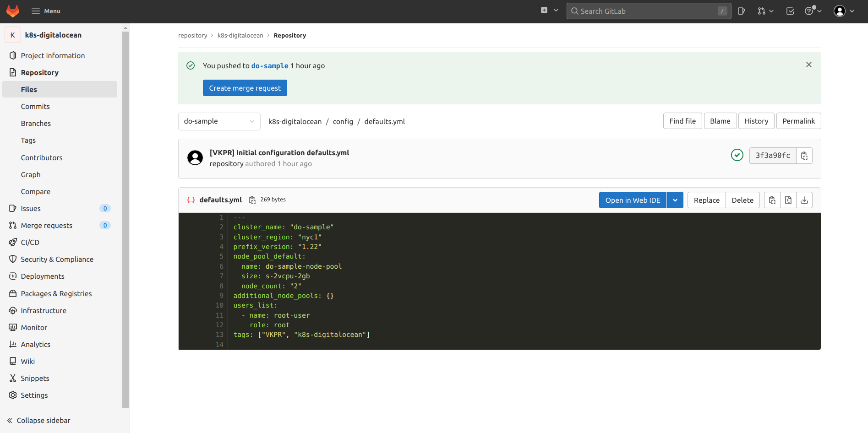Viewport: 868px width, 433px height.
Task: Open the hamburger Menu
Action: click(46, 11)
